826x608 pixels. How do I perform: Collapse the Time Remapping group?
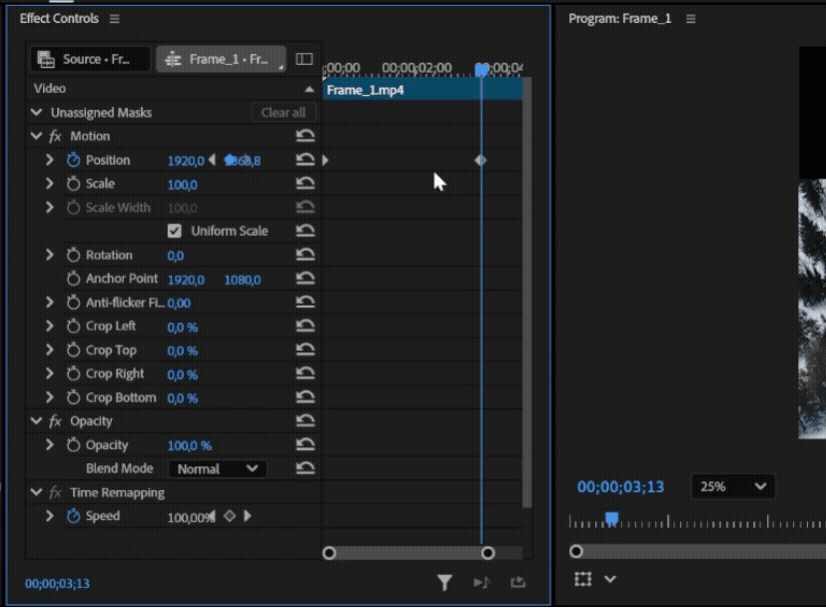pyautogui.click(x=36, y=492)
